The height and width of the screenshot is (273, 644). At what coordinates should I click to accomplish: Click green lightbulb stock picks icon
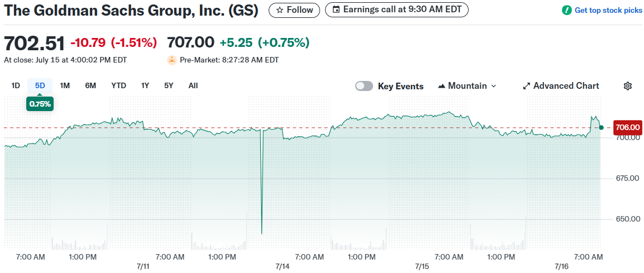coord(567,10)
